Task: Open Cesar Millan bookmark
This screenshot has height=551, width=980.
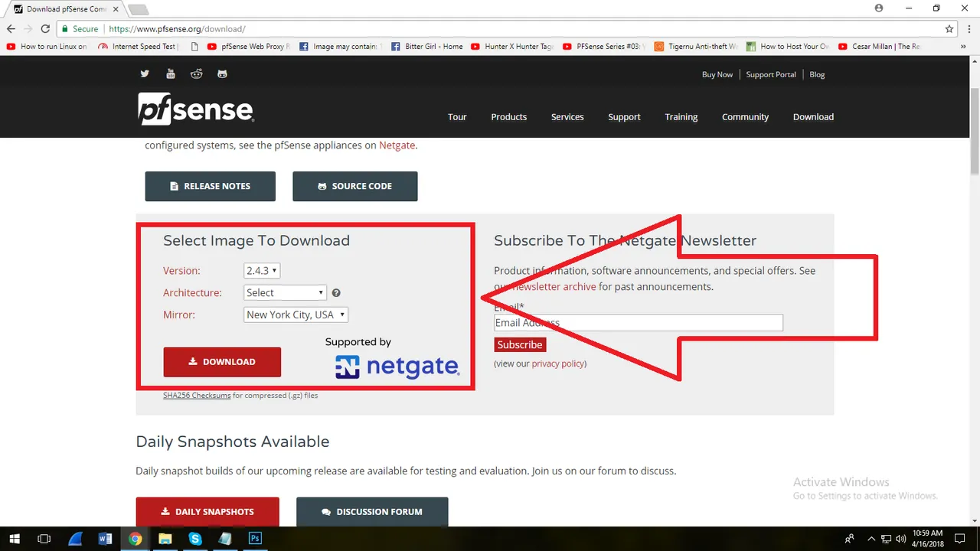Action: [880, 46]
